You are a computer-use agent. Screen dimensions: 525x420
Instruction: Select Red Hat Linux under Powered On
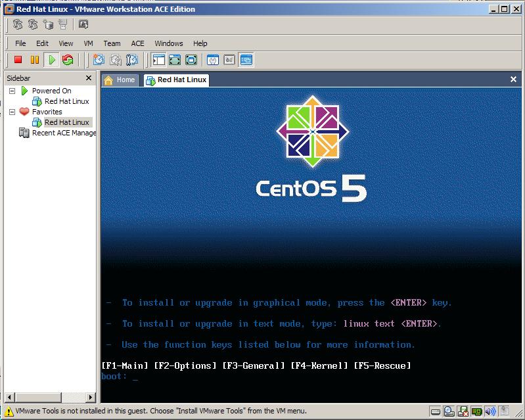click(66, 101)
